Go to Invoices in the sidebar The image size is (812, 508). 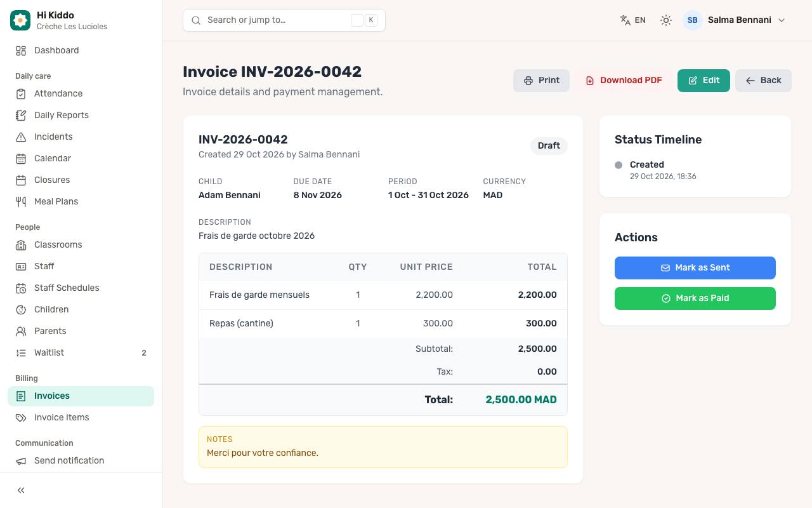coord(81,396)
